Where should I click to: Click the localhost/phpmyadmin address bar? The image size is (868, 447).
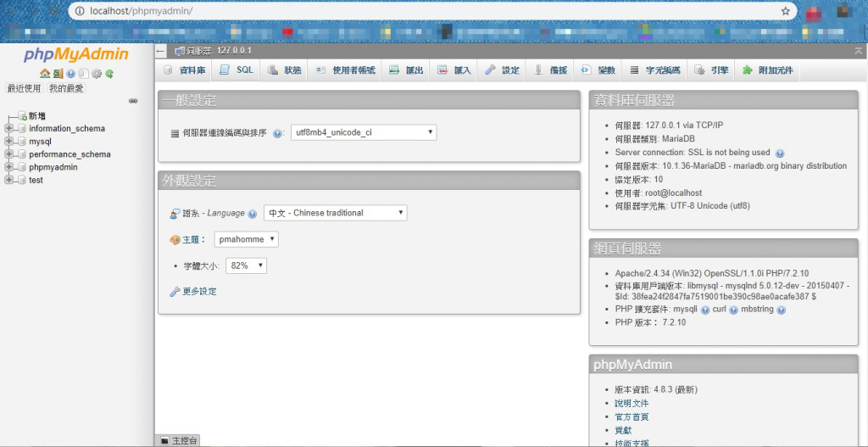(431, 11)
